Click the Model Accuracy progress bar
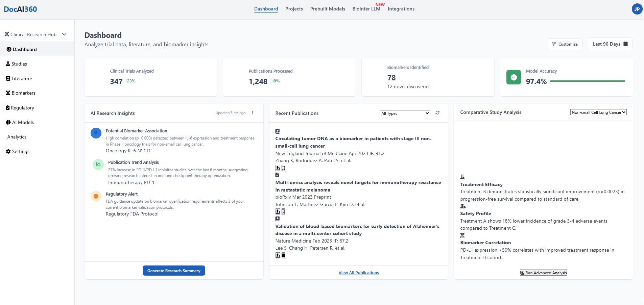The image size is (644, 305). click(587, 81)
